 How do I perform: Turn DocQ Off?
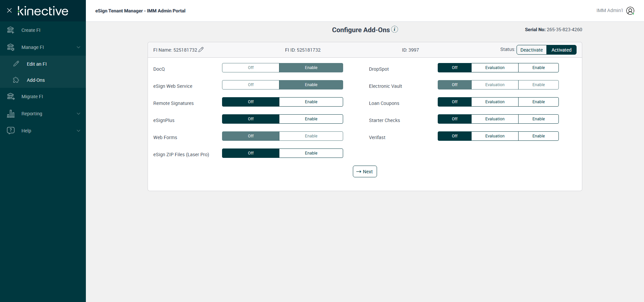[251, 68]
